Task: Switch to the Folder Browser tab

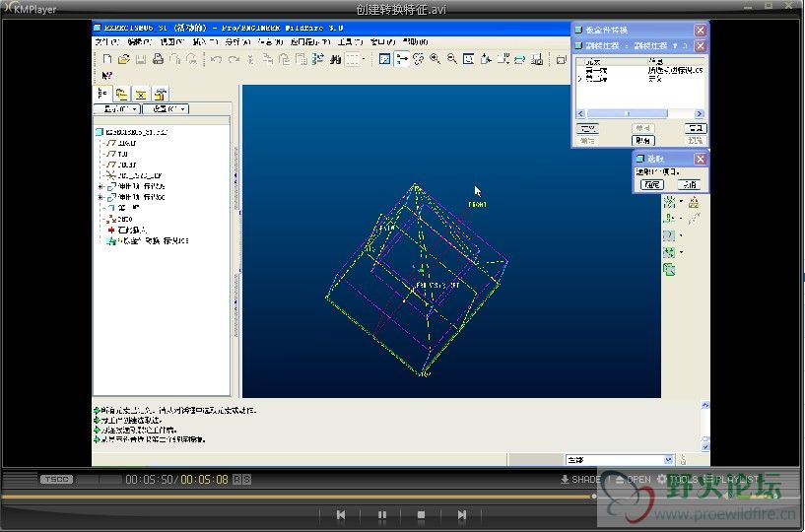Action: point(121,94)
